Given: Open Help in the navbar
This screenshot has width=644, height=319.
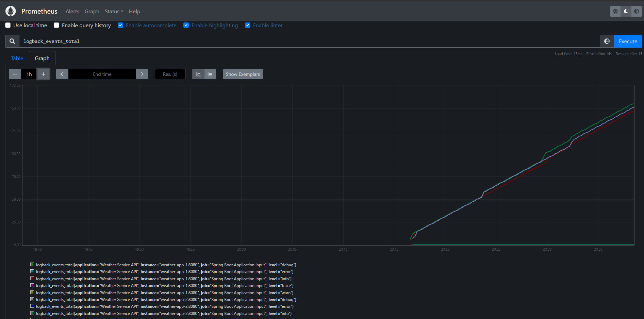Looking at the screenshot, I should [x=134, y=11].
